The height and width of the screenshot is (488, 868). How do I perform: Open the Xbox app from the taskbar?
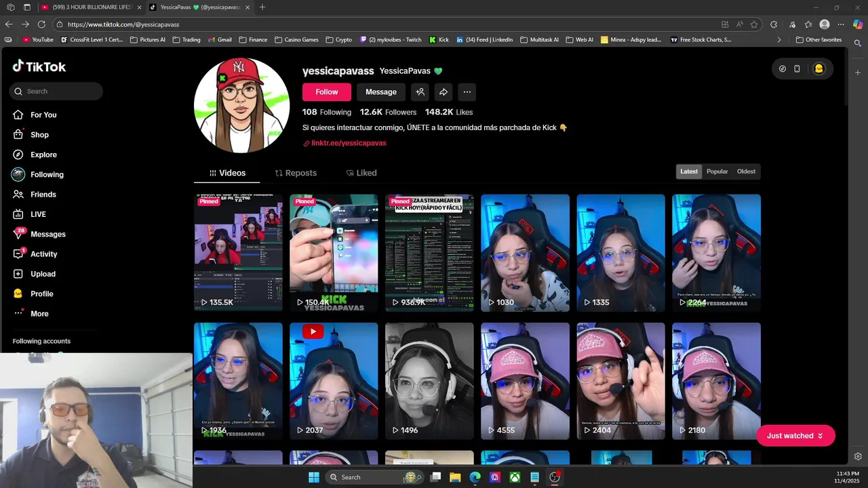515,477
